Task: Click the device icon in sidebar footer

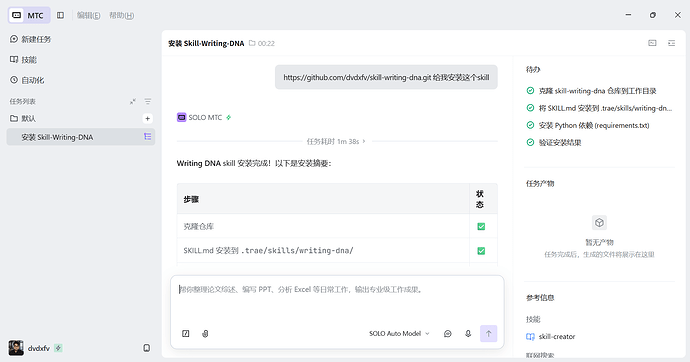Action: 147,348
